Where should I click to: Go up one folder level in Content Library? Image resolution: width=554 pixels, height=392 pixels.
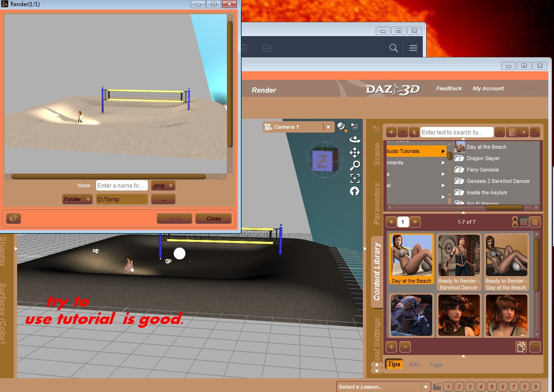pyautogui.click(x=414, y=133)
